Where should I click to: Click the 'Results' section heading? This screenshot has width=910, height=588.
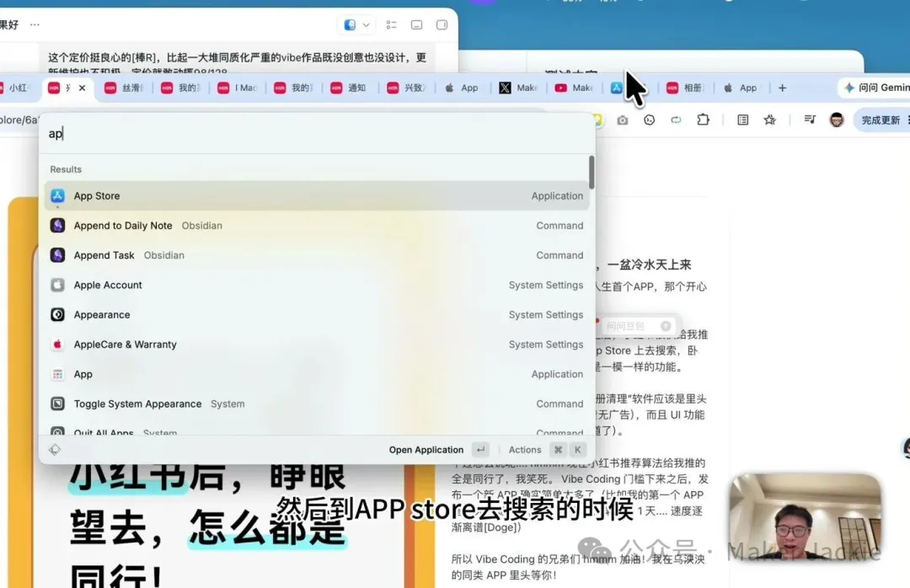click(x=66, y=169)
